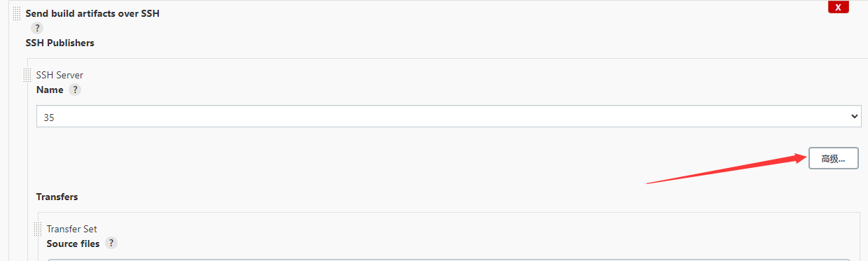Click the SSH Server label
The image size is (868, 261).
coord(59,75)
